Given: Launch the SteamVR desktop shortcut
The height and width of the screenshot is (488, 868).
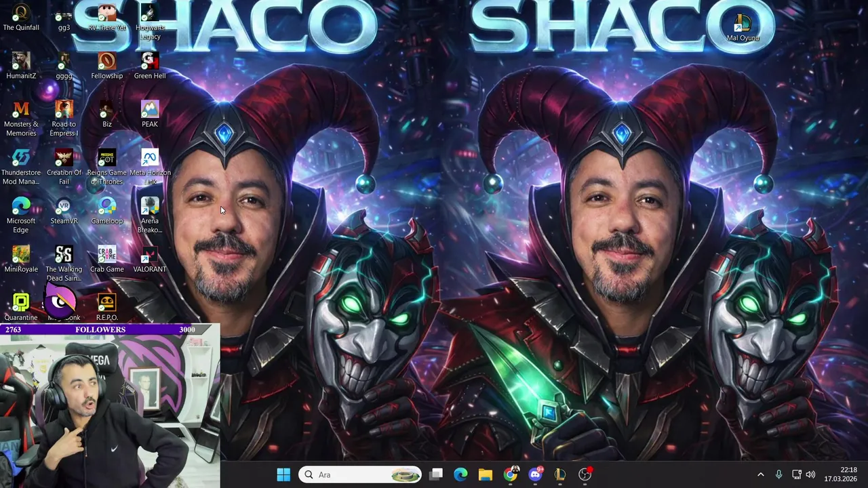Looking at the screenshot, I should tap(64, 211).
